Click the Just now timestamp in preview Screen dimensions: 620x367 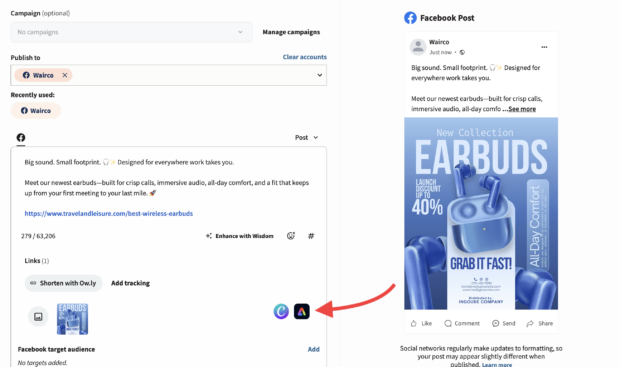(x=440, y=52)
